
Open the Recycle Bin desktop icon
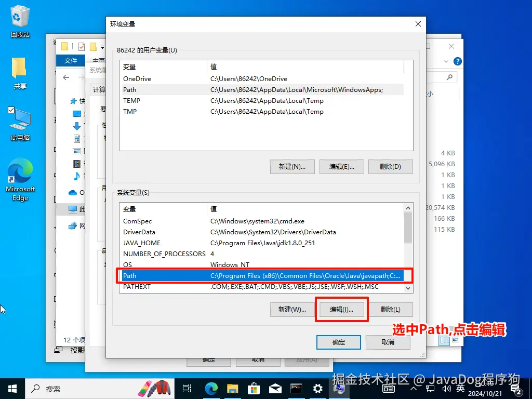pyautogui.click(x=20, y=21)
